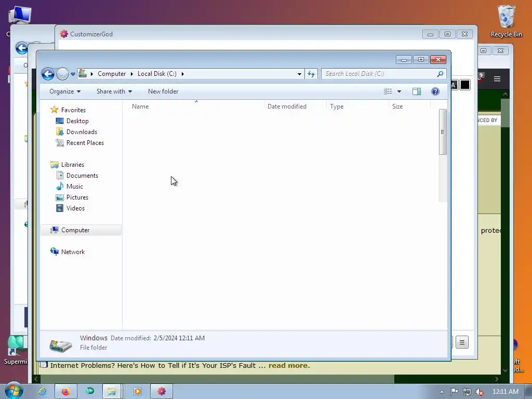Open Videos library

click(75, 208)
